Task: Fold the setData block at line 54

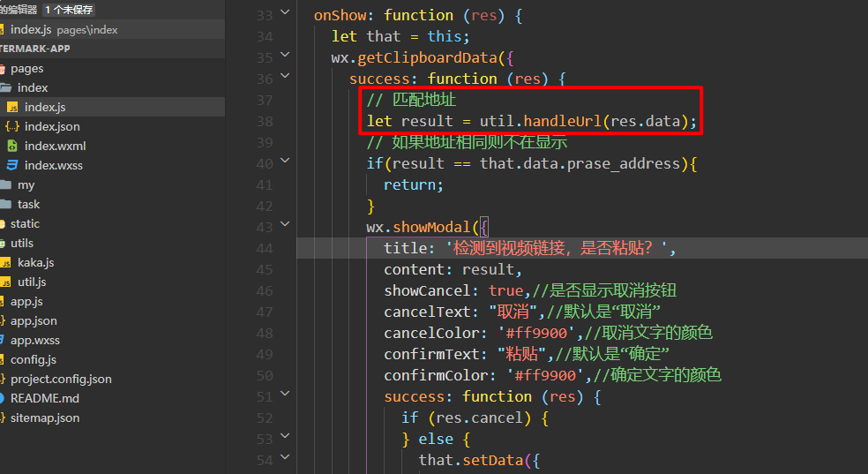Action: coord(285,457)
